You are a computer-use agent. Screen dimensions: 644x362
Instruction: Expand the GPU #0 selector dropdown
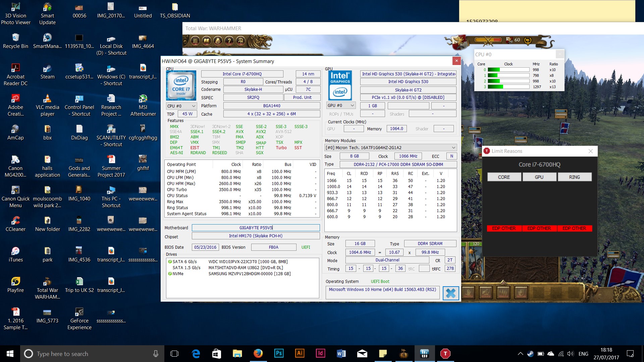[341, 106]
